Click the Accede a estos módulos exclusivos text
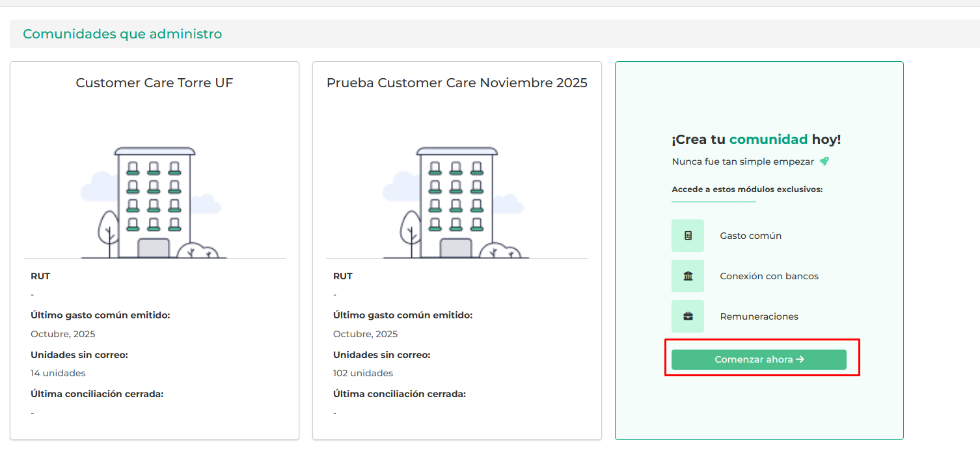The height and width of the screenshot is (470, 980). (x=747, y=189)
